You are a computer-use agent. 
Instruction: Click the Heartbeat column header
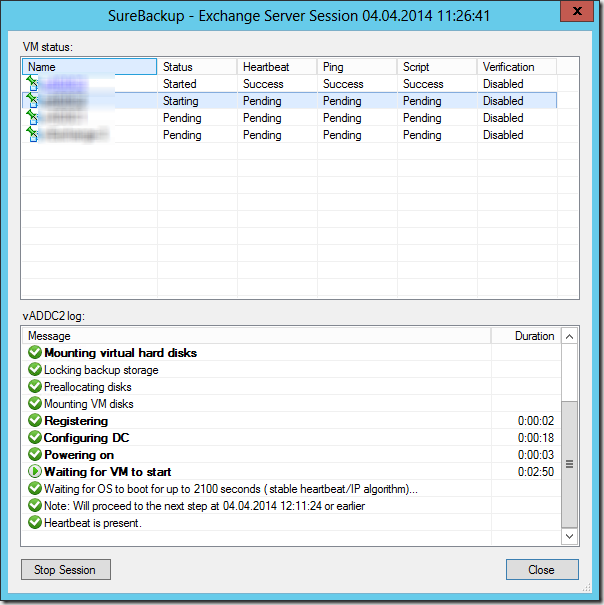click(x=277, y=67)
